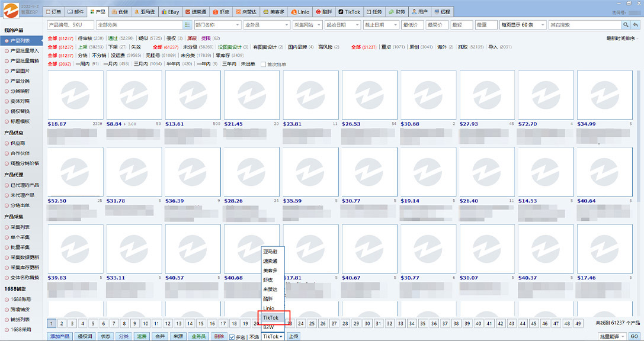Toggle the 多选 checkbox
The width and height of the screenshot is (644, 341).
[x=232, y=337]
